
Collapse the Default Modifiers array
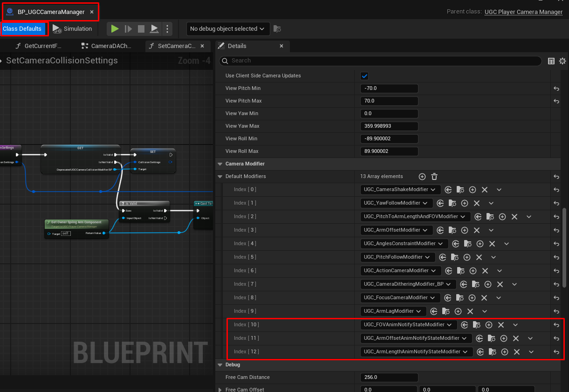(220, 177)
